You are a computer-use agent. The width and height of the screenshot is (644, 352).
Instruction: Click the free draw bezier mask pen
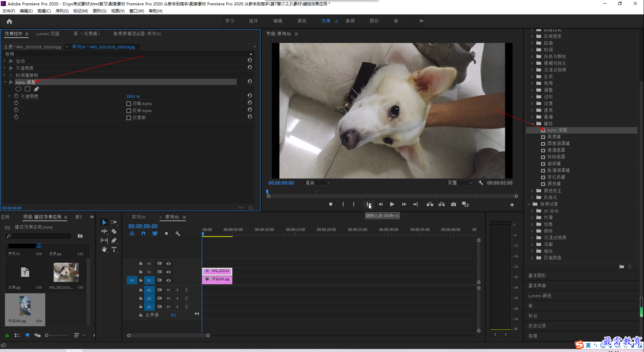coord(37,89)
